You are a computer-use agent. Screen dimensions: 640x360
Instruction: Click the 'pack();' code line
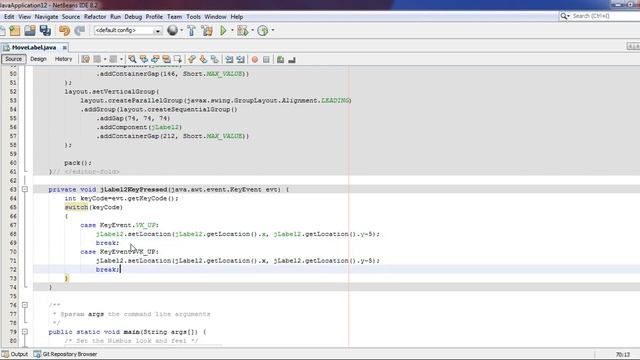coord(78,163)
